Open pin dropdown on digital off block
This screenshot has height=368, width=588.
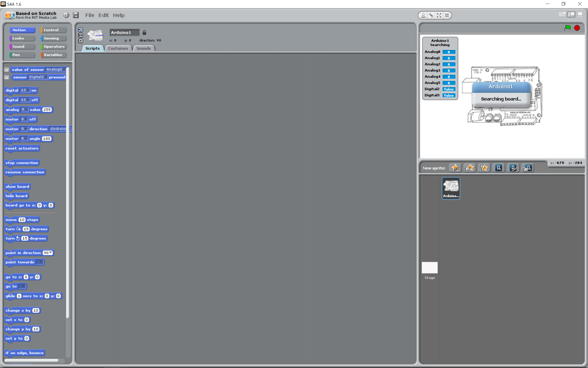(25, 100)
